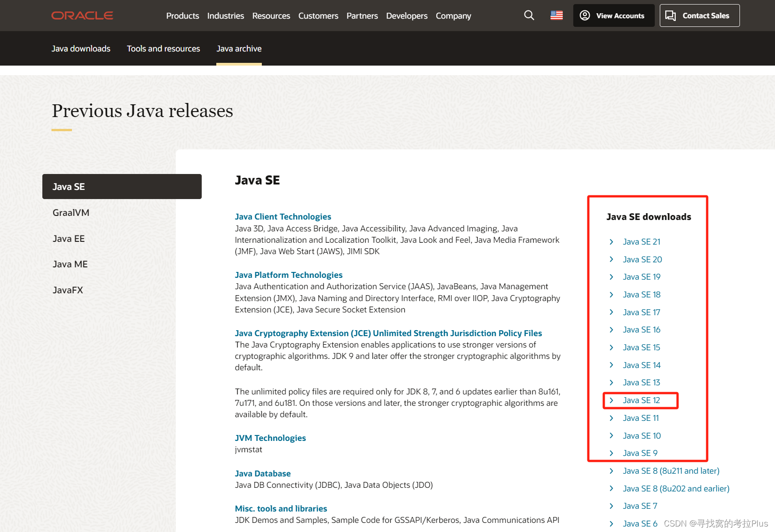Click the View Accounts button
The height and width of the screenshot is (532, 775).
(x=613, y=15)
